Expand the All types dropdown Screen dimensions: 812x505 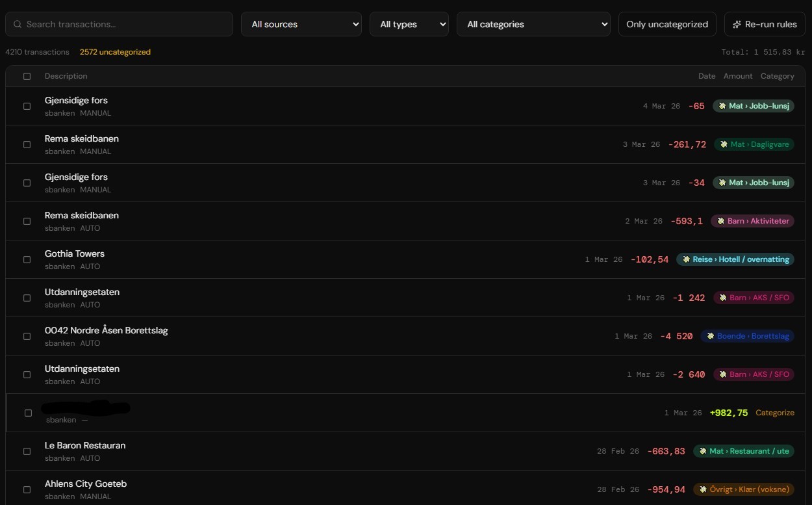tap(409, 24)
